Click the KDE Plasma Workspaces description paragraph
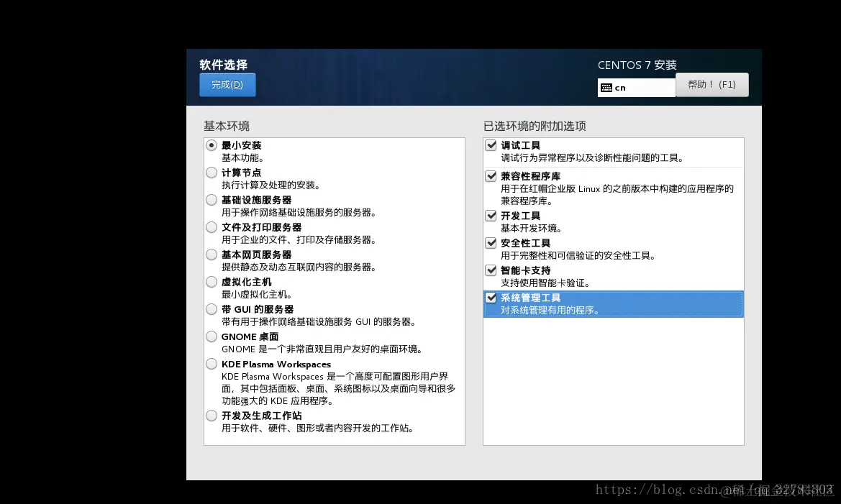This screenshot has height=504, width=841. point(338,389)
